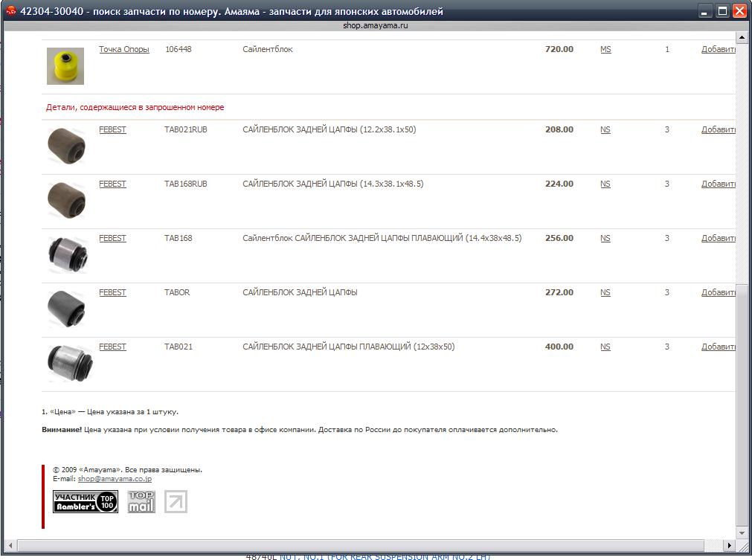Click the NS link in the TAB168RUB row
This screenshot has height=560, width=752.
click(x=605, y=184)
